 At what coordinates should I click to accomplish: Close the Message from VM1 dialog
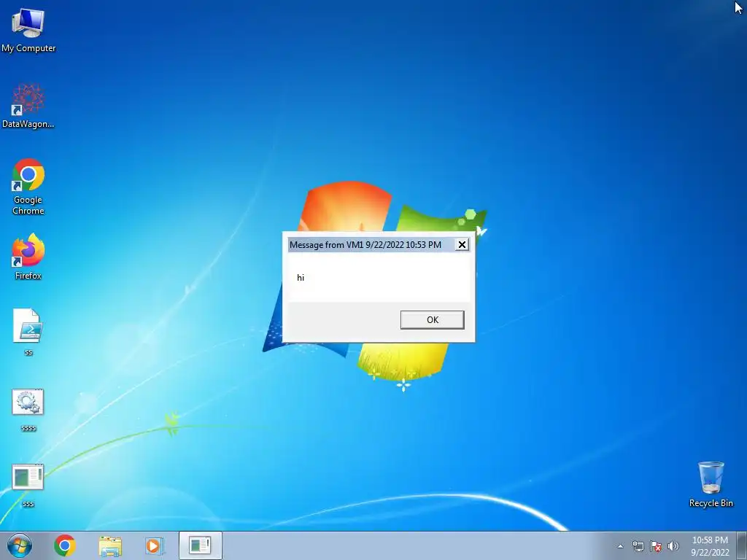[x=462, y=245]
